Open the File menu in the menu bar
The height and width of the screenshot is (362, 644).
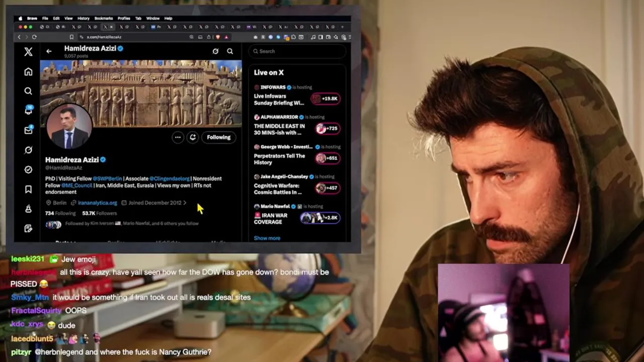45,19
